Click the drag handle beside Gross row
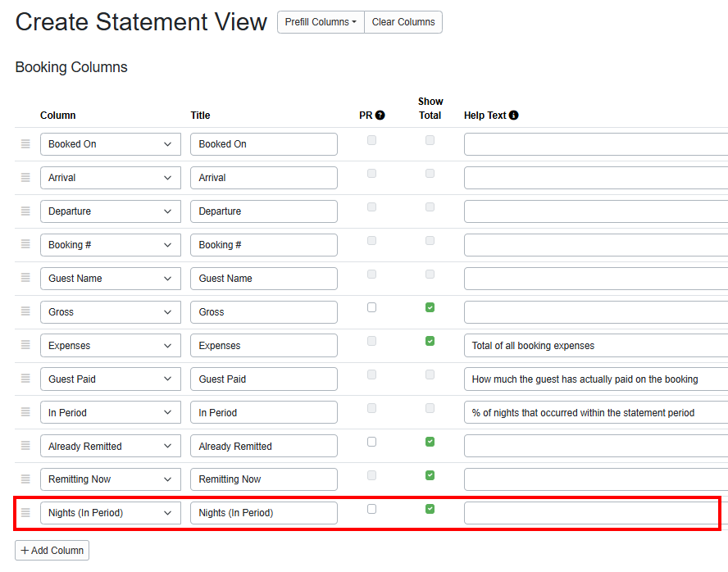 click(25, 312)
